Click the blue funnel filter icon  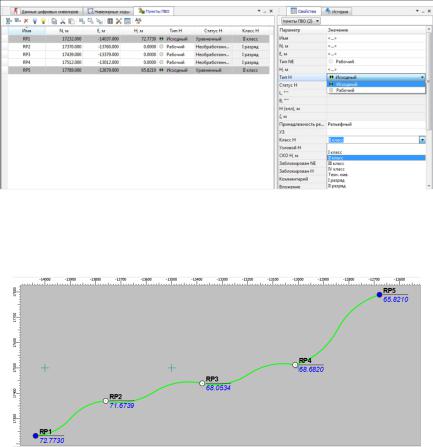point(35,21)
